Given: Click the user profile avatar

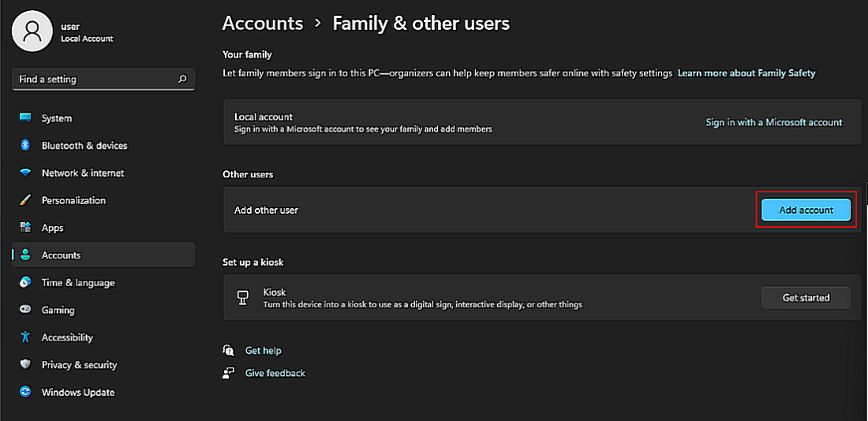Looking at the screenshot, I should coord(32,32).
